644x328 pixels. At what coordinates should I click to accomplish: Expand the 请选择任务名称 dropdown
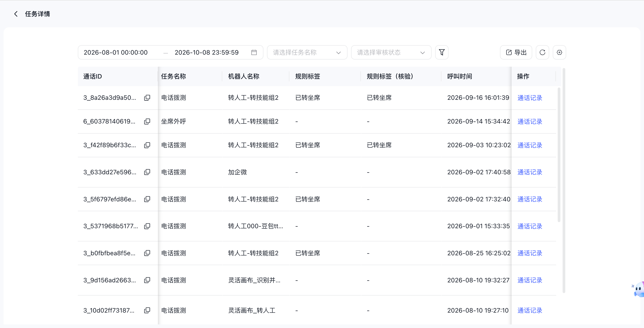307,52
